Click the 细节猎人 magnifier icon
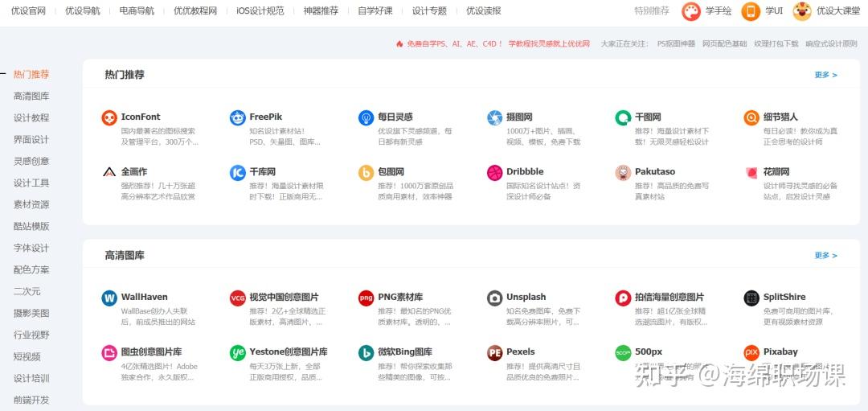This screenshot has width=868, height=411. click(751, 117)
